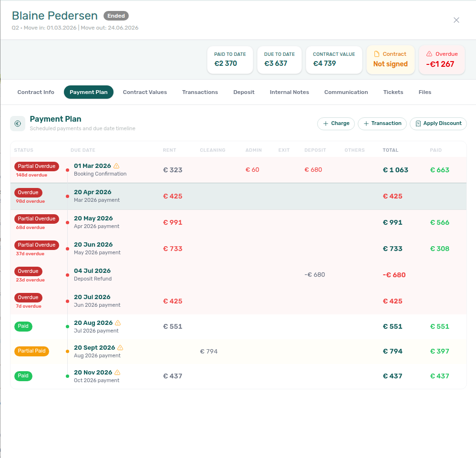
Task: Click the warning icon next to 20 Sept 2026
Action: pyautogui.click(x=120, y=347)
